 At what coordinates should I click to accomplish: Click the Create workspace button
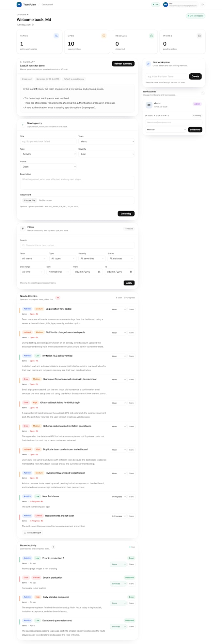[195, 76]
